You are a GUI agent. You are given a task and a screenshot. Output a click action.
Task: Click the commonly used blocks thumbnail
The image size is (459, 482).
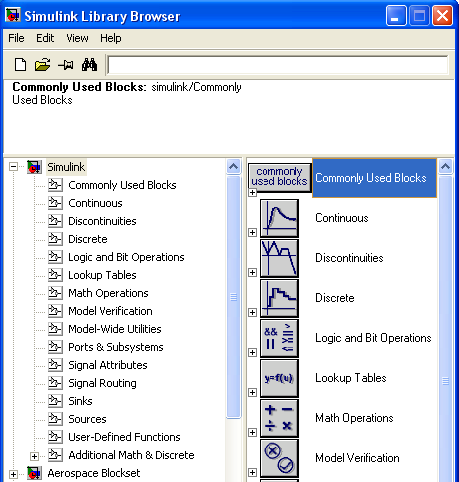pyautogui.click(x=280, y=177)
